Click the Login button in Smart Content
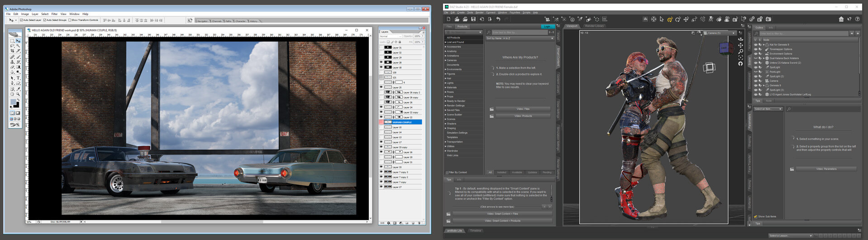 point(548,26)
